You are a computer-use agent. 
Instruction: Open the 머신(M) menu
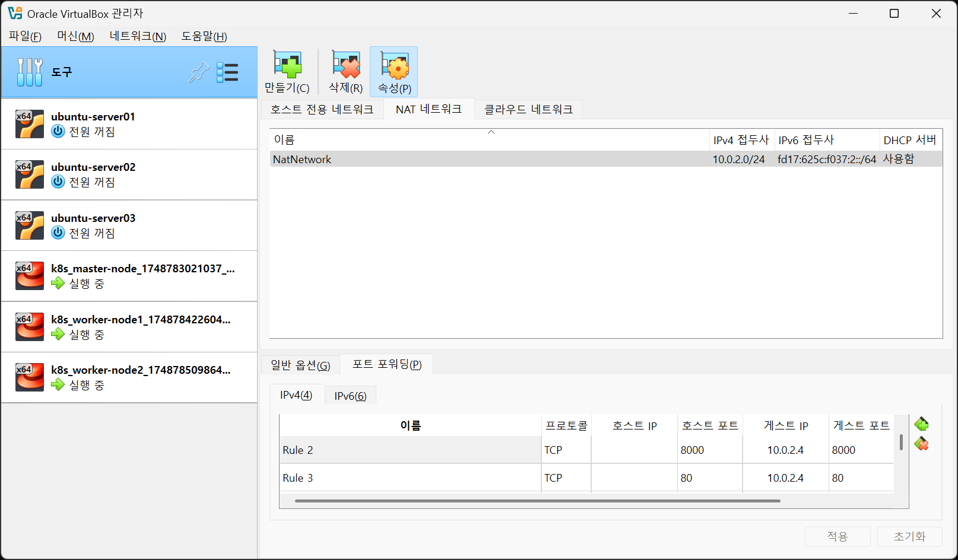pos(75,36)
